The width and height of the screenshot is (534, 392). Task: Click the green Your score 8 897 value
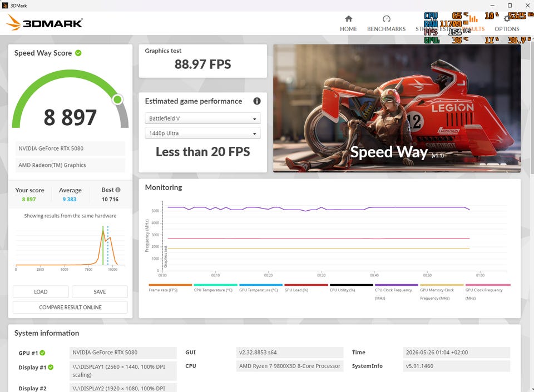29,200
